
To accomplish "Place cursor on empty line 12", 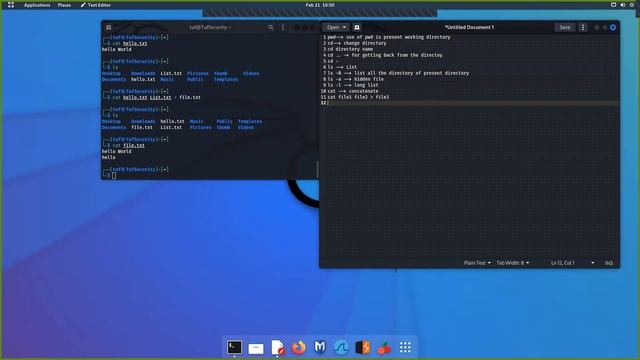I will pos(473,103).
